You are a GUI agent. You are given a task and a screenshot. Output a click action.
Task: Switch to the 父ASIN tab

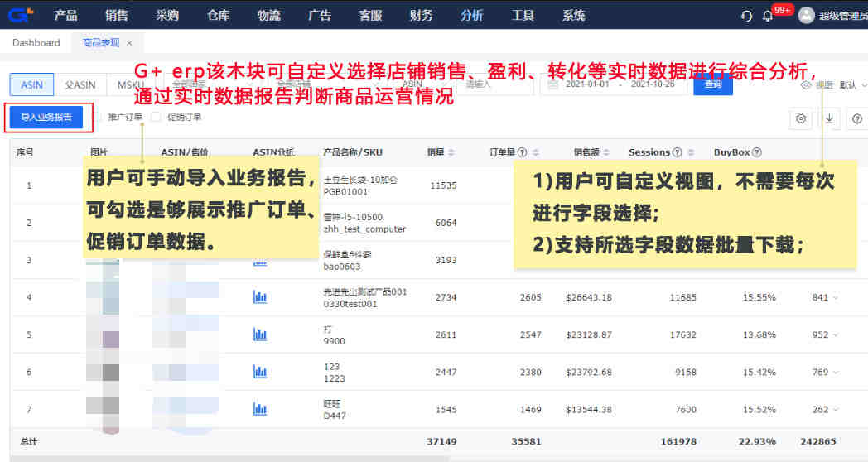[x=80, y=84]
